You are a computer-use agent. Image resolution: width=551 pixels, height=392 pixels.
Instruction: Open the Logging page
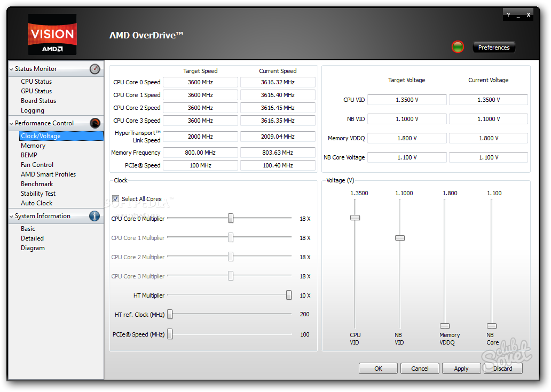pos(33,110)
